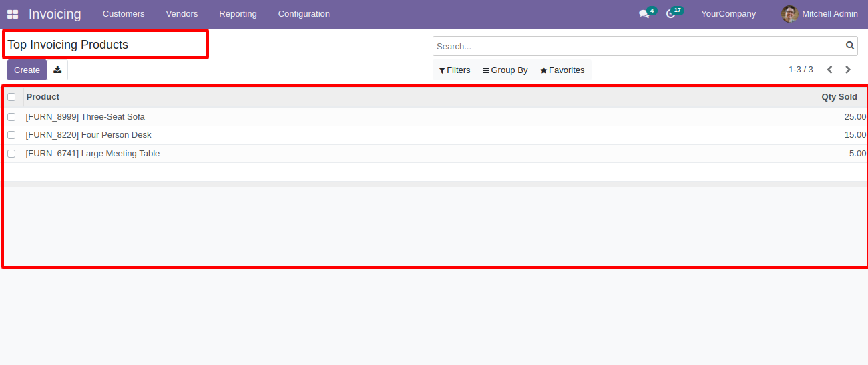Viewport: 868px width, 365px height.
Task: Click the 25.00 quantity cell
Action: click(x=855, y=117)
